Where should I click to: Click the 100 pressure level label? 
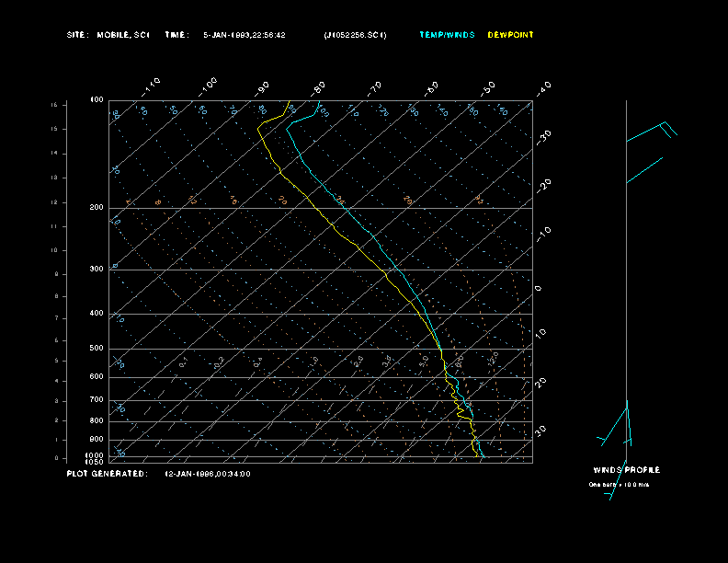(x=97, y=99)
